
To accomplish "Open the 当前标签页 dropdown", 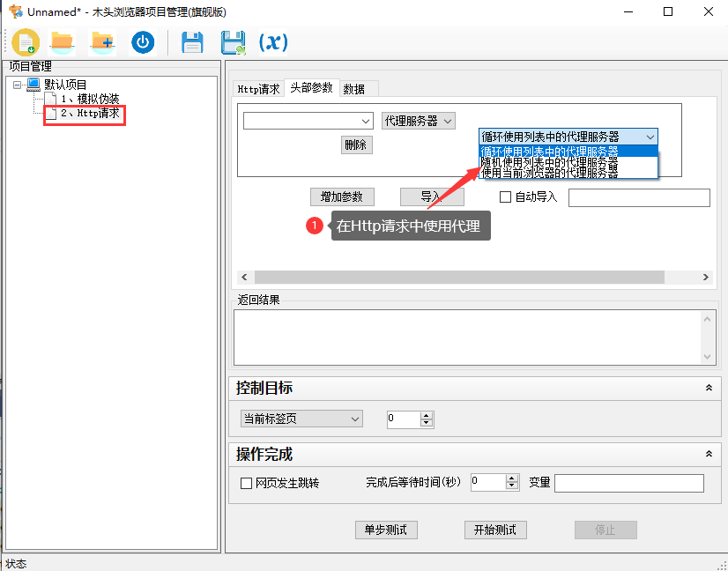I will 300,419.
